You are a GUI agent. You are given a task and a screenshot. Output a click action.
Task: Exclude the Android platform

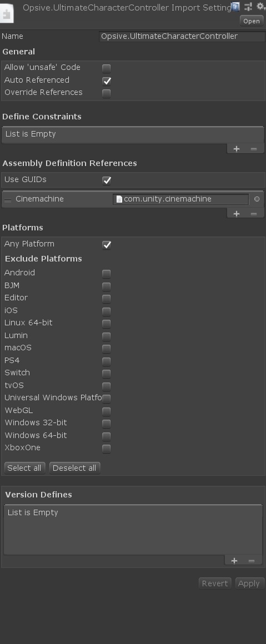click(x=107, y=274)
